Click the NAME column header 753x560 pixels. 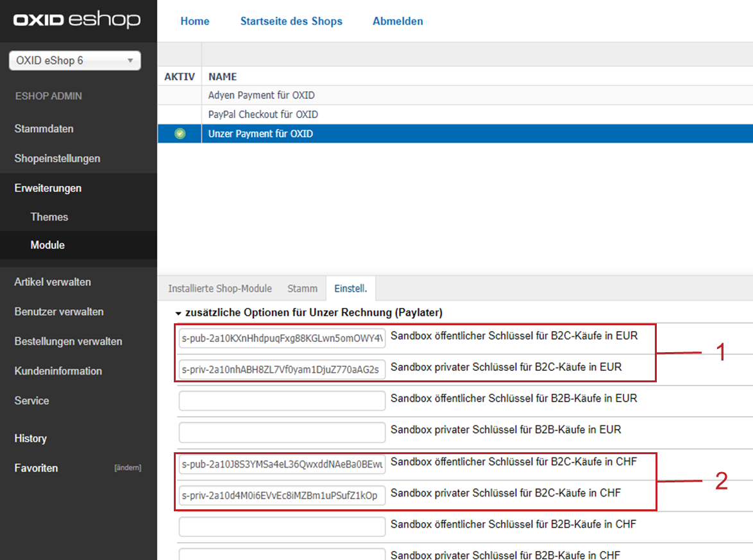point(223,77)
